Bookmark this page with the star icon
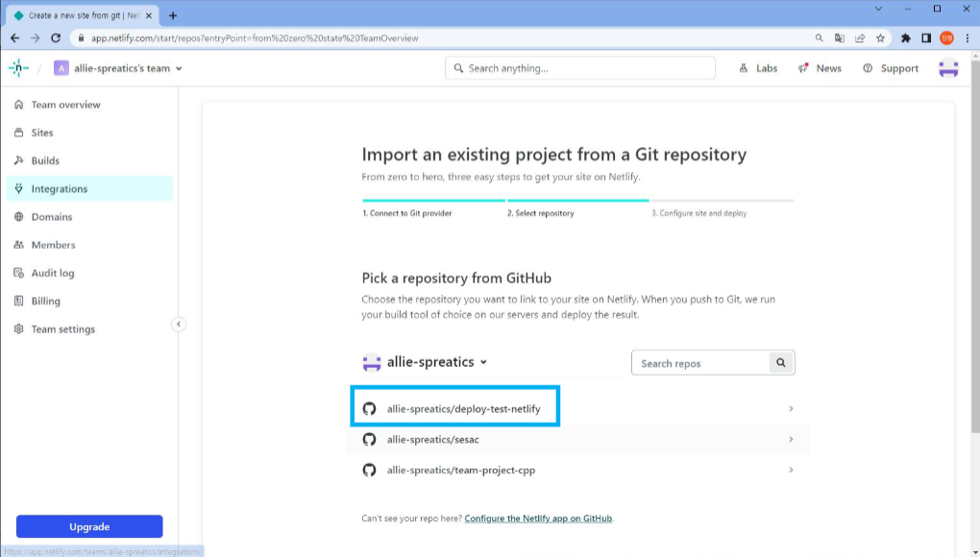980x557 pixels. click(881, 38)
